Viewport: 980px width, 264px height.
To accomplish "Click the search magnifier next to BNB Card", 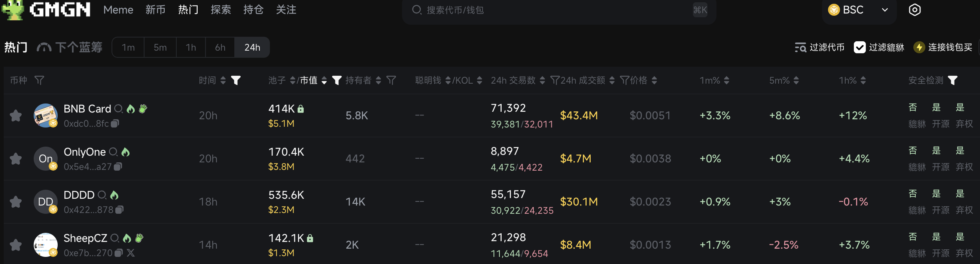I will click(x=119, y=109).
